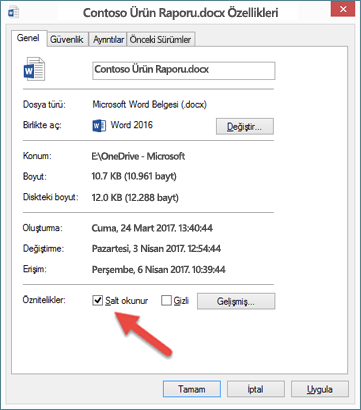The image size is (361, 410).
Task: Click the file name input field
Action: tap(183, 70)
